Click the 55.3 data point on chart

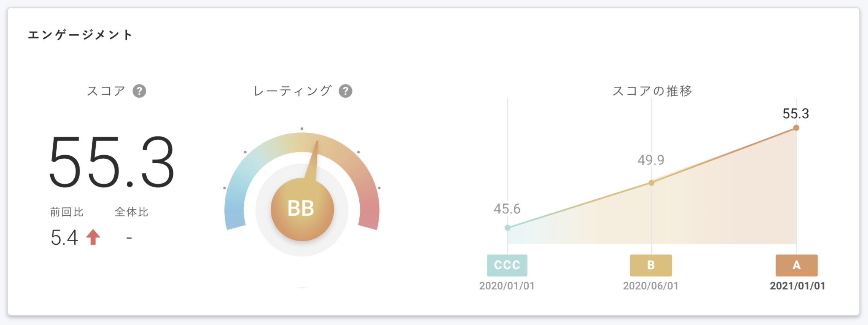coord(796,128)
